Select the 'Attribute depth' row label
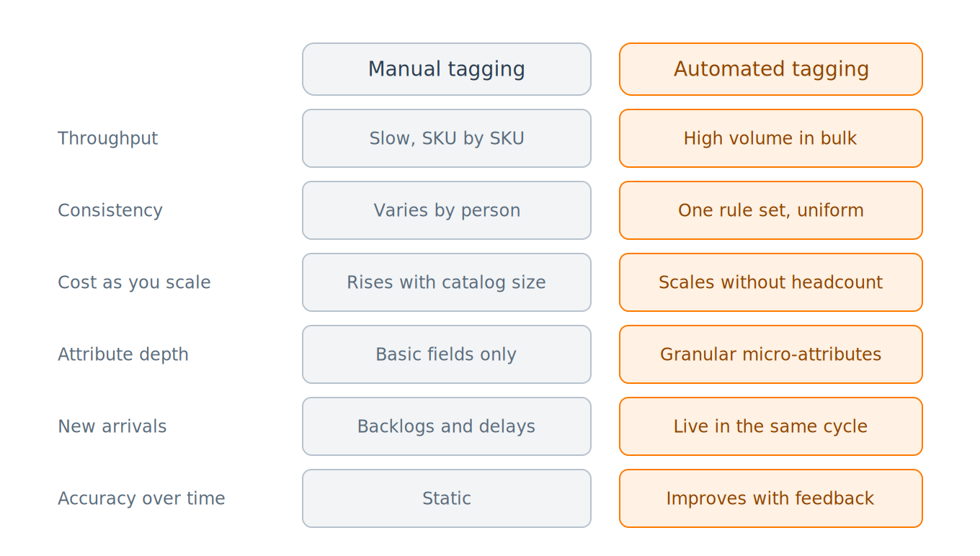The width and height of the screenshot is (980, 556). click(123, 354)
